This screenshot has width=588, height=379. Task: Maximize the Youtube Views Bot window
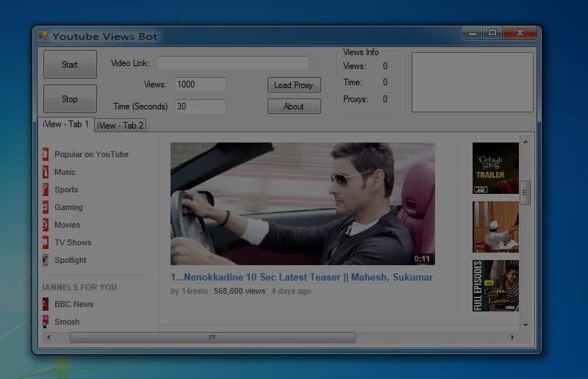[x=492, y=33]
